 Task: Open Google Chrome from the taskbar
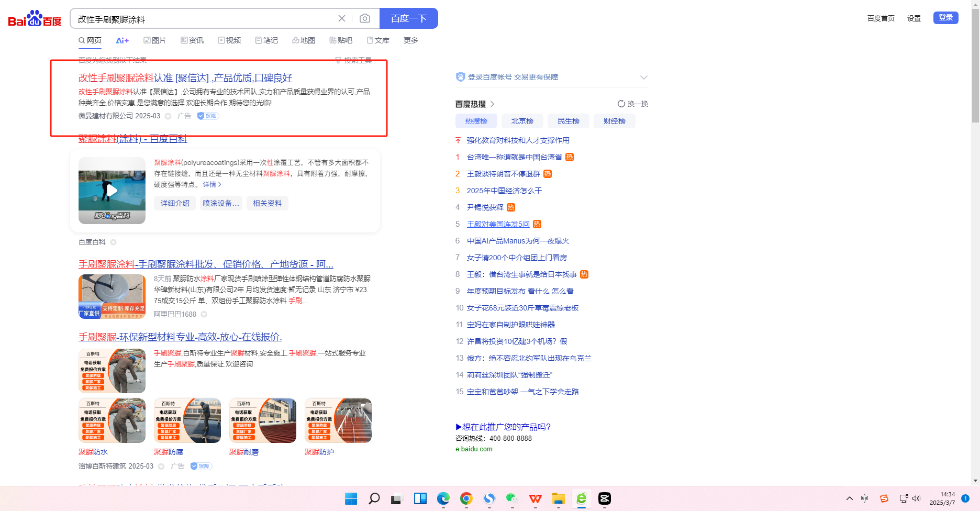pyautogui.click(x=466, y=498)
